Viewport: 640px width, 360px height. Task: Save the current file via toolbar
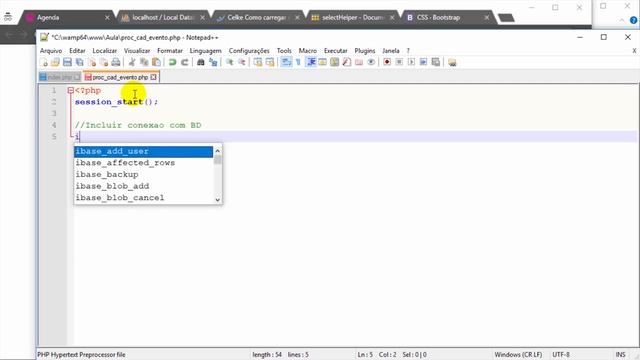point(67,62)
